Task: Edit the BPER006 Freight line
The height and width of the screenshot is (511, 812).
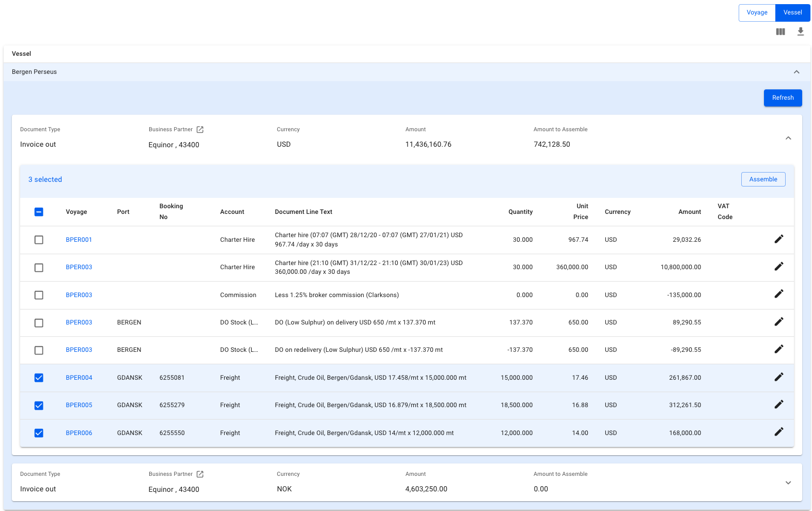Action: click(x=778, y=432)
